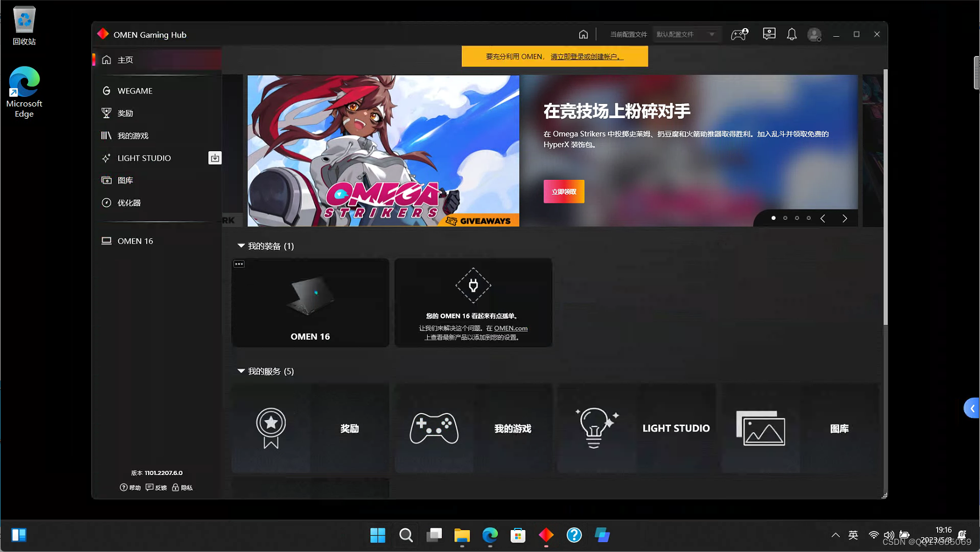Click the Light Studio download icon
The image size is (980, 552).
pos(215,158)
